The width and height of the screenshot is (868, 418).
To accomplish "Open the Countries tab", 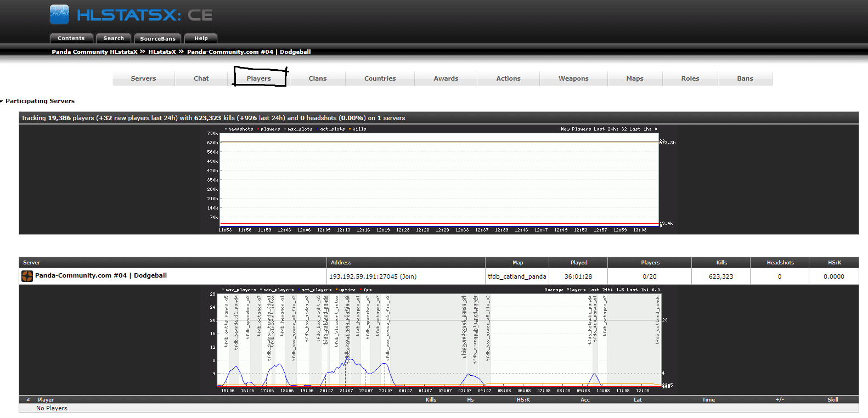I will (380, 78).
